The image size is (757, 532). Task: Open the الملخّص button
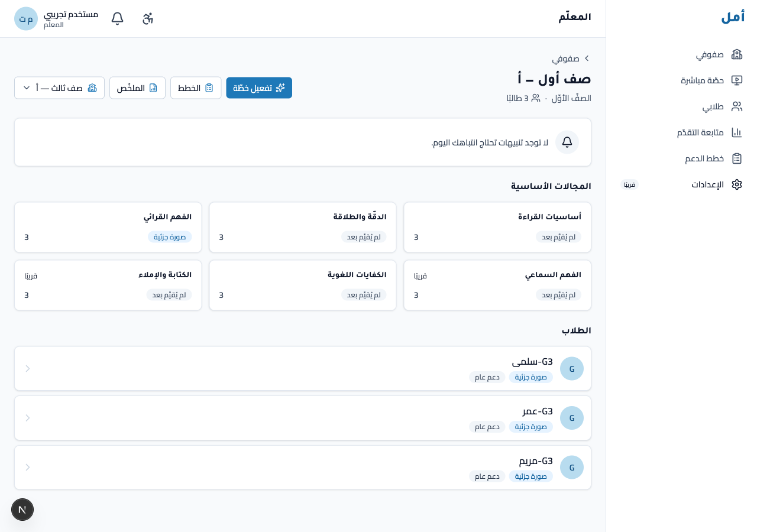(x=137, y=87)
